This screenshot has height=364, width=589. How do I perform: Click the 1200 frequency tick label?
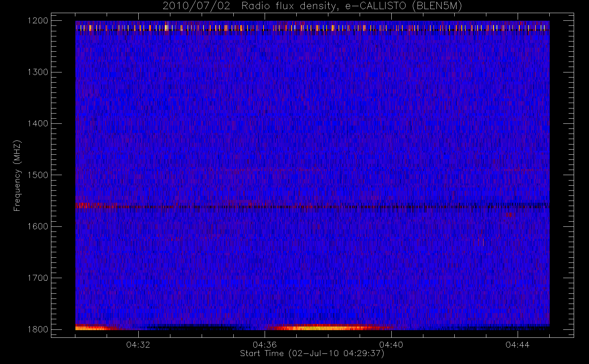(x=38, y=21)
